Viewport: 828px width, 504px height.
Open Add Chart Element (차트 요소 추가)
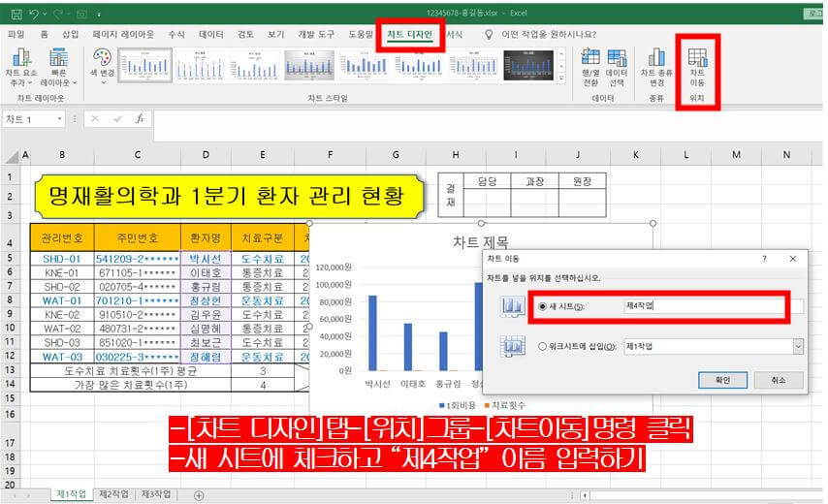point(20,68)
